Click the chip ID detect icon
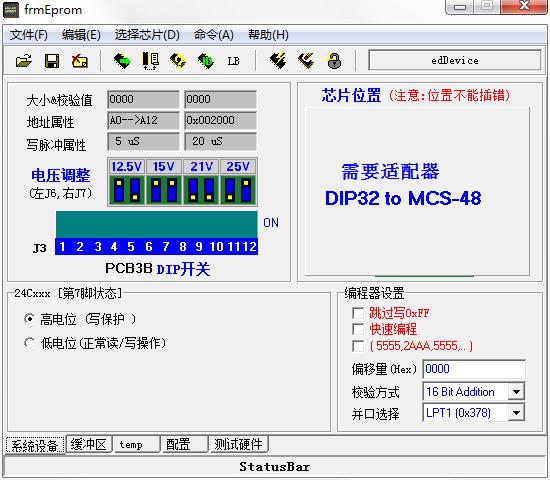This screenshot has width=550, height=480. (206, 61)
